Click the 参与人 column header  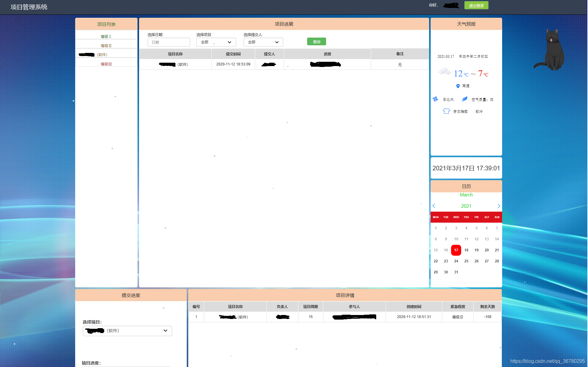(x=355, y=306)
